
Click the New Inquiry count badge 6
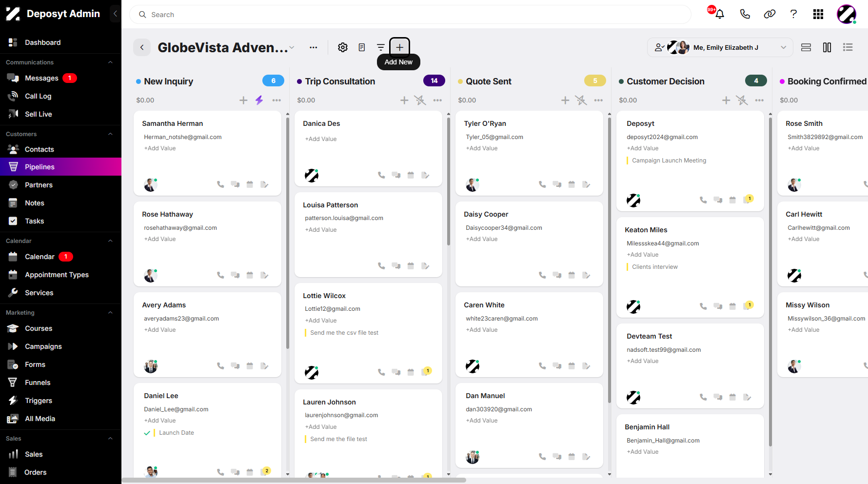point(273,81)
